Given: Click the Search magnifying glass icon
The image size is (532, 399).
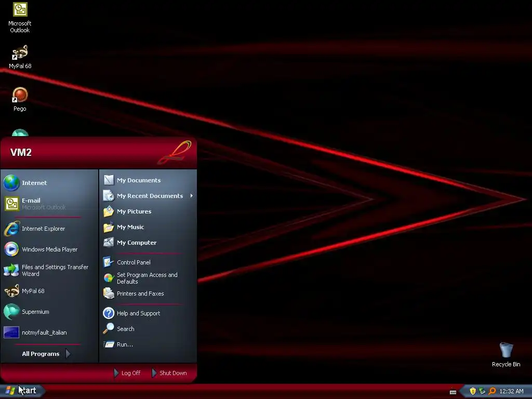Looking at the screenshot, I should (109, 328).
